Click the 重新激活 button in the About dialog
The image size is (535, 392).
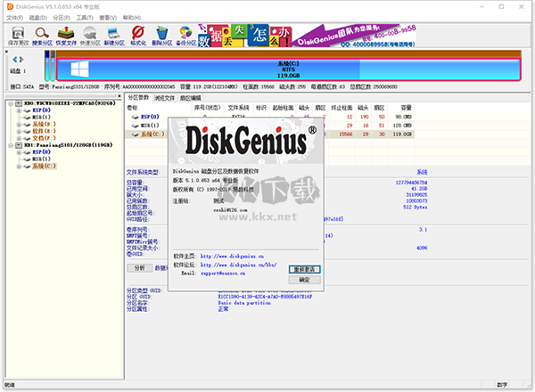304,268
